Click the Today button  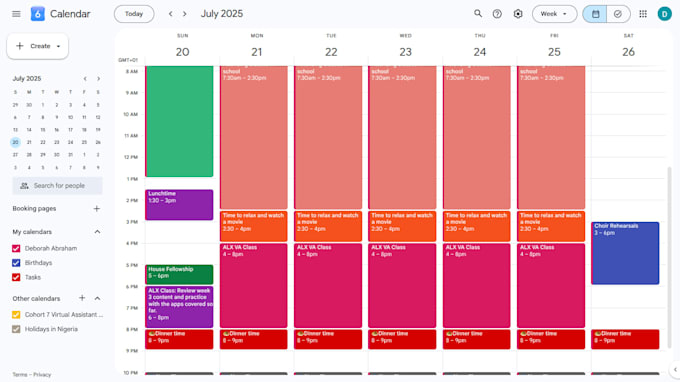(134, 14)
